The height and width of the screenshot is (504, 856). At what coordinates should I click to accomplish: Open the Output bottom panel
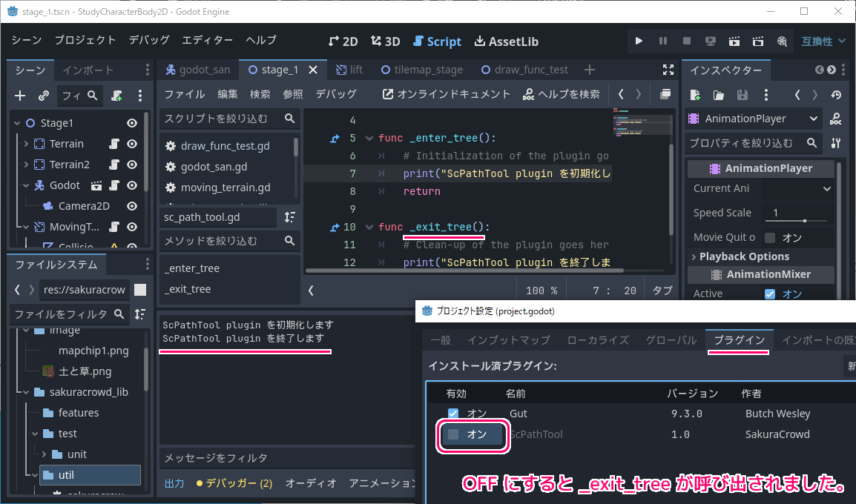pyautogui.click(x=174, y=483)
